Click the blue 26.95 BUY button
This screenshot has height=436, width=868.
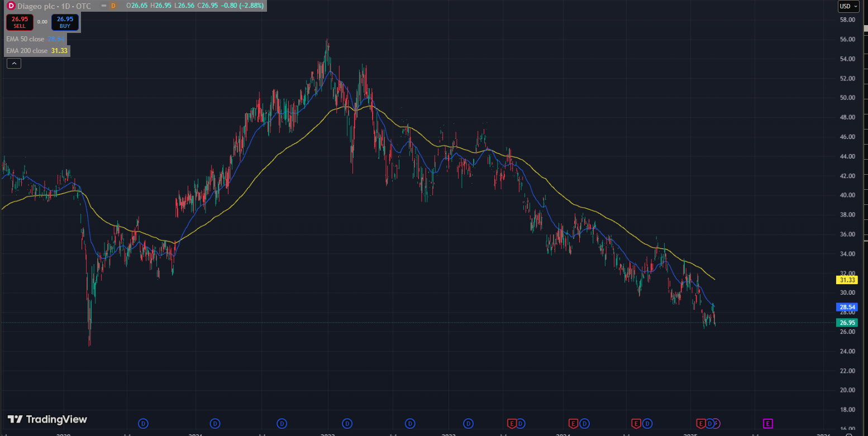click(65, 22)
